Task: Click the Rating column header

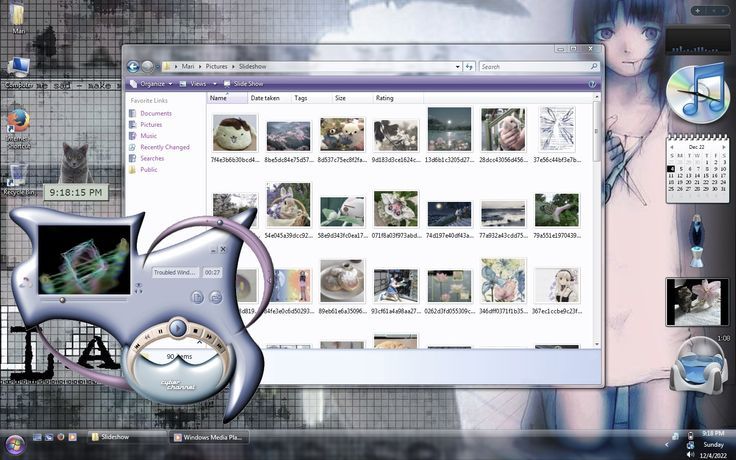Action: click(385, 98)
